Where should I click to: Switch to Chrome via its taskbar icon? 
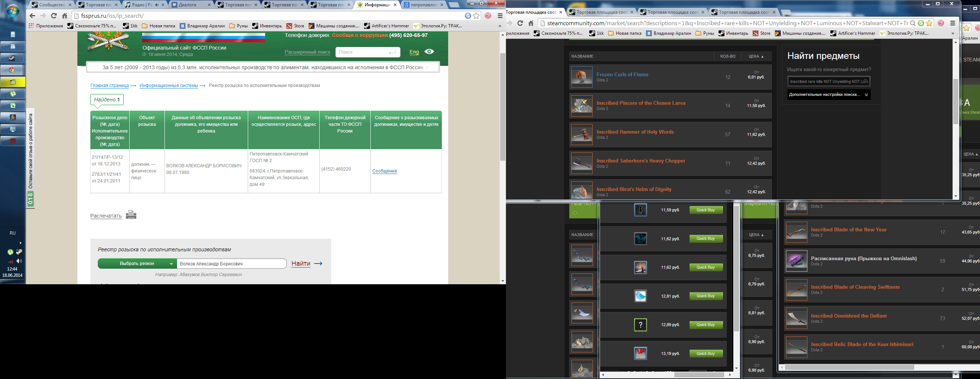[x=13, y=70]
